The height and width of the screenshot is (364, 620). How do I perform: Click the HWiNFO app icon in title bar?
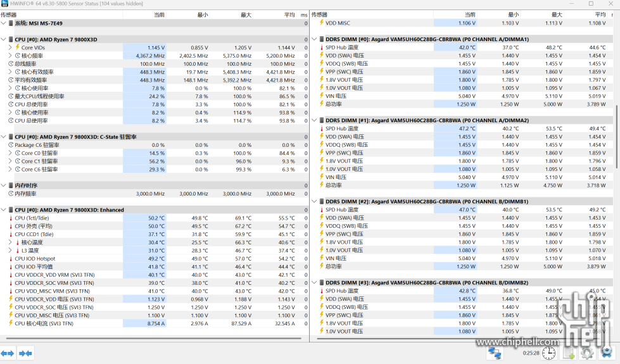(4, 4)
